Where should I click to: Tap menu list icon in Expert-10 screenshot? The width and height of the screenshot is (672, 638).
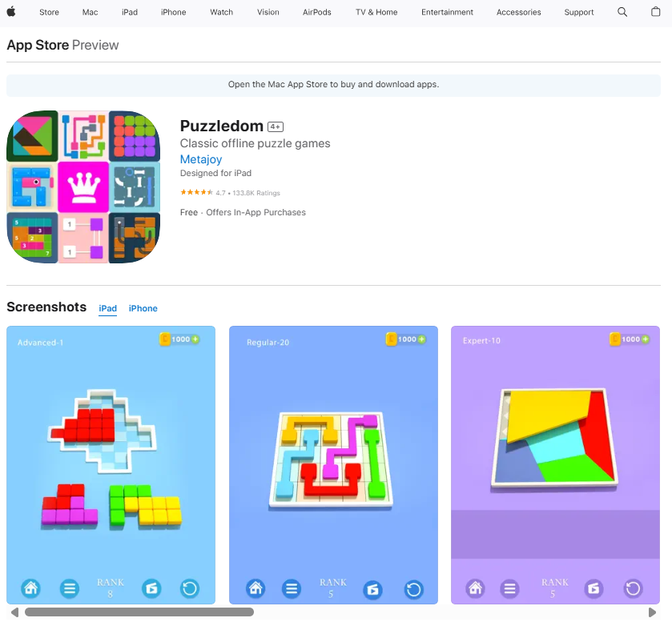pos(509,588)
